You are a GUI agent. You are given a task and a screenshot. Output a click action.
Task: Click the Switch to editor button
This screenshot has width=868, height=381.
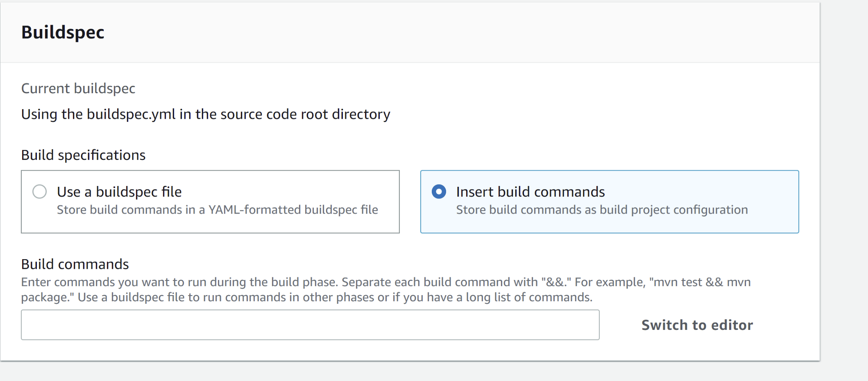pyautogui.click(x=697, y=325)
